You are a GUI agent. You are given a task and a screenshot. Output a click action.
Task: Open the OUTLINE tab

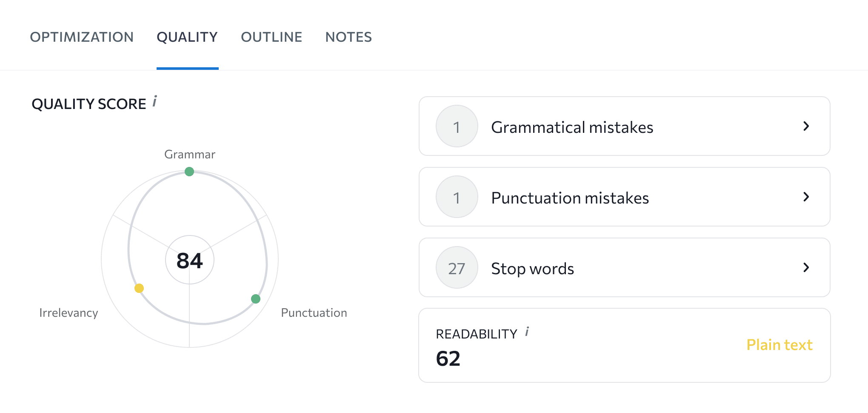click(272, 37)
